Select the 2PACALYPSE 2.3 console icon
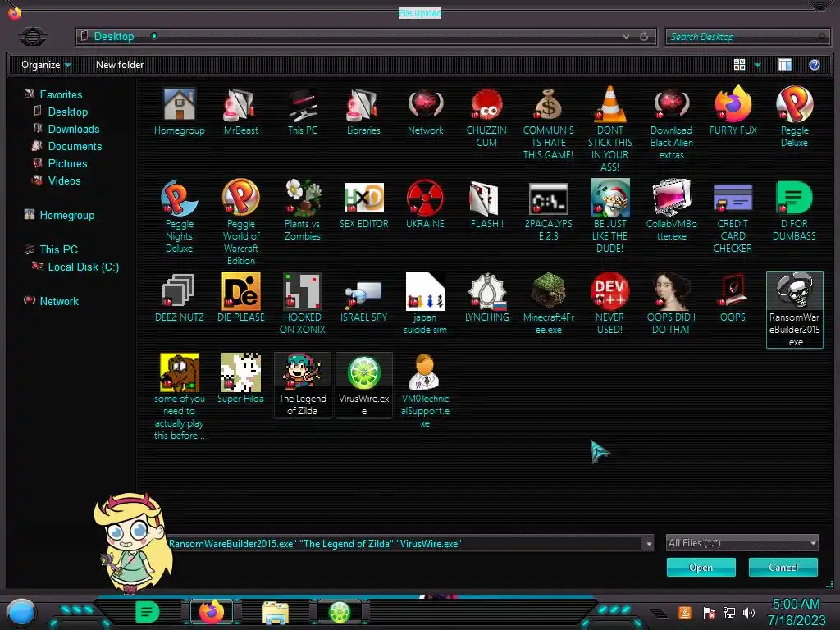This screenshot has width=840, height=630. (548, 212)
